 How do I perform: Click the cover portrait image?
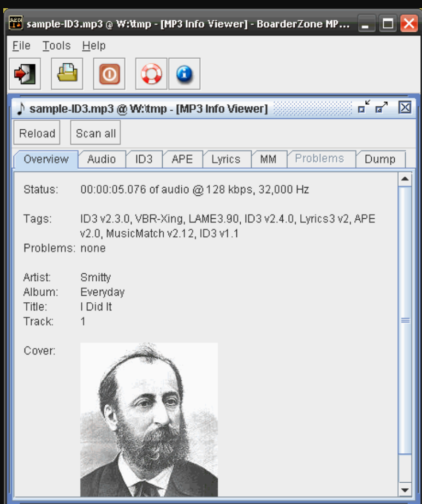click(149, 419)
